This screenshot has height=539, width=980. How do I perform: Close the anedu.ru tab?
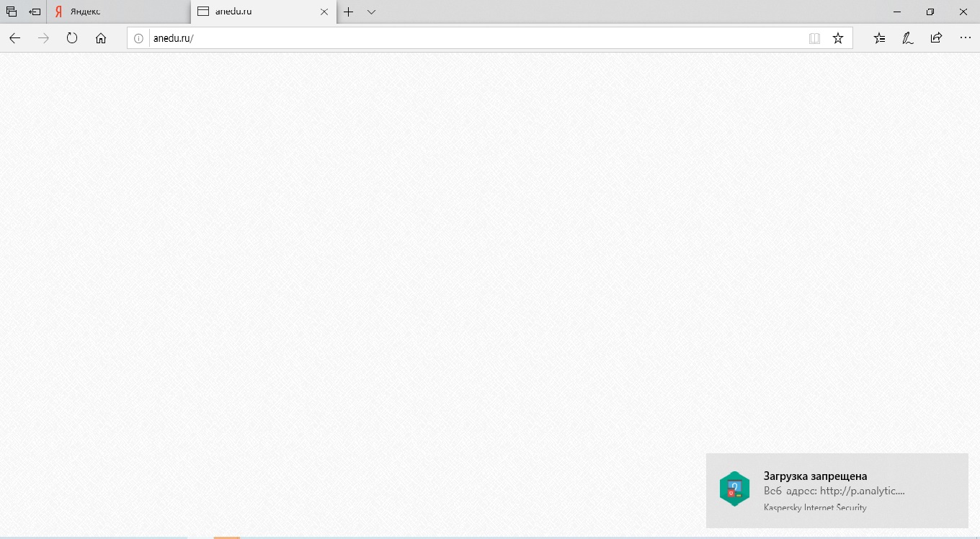tap(324, 12)
